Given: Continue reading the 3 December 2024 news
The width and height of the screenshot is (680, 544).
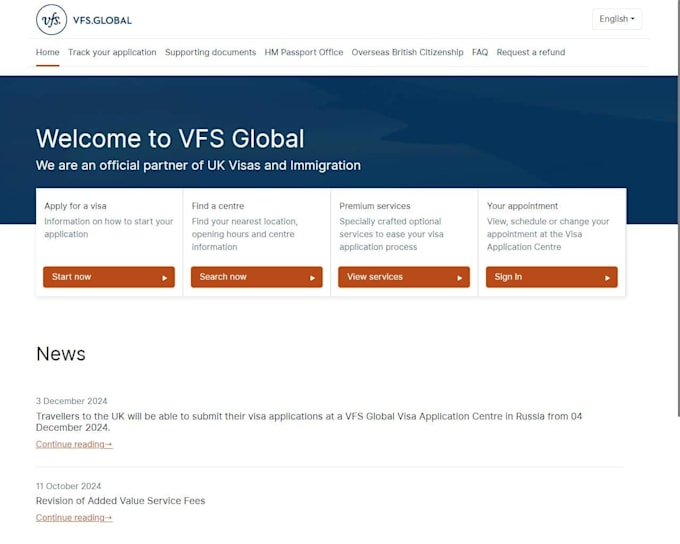Looking at the screenshot, I should [x=74, y=444].
